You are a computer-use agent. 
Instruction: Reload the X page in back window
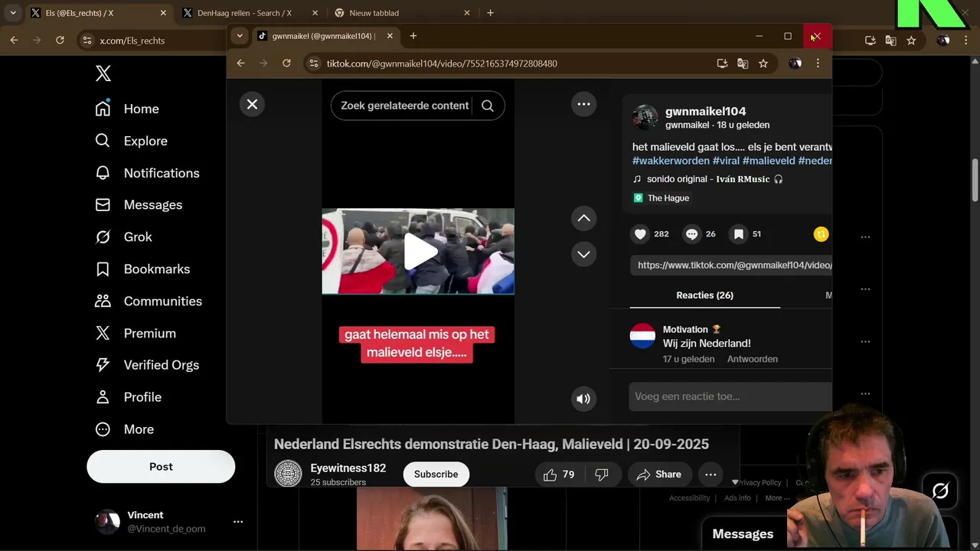click(60, 41)
